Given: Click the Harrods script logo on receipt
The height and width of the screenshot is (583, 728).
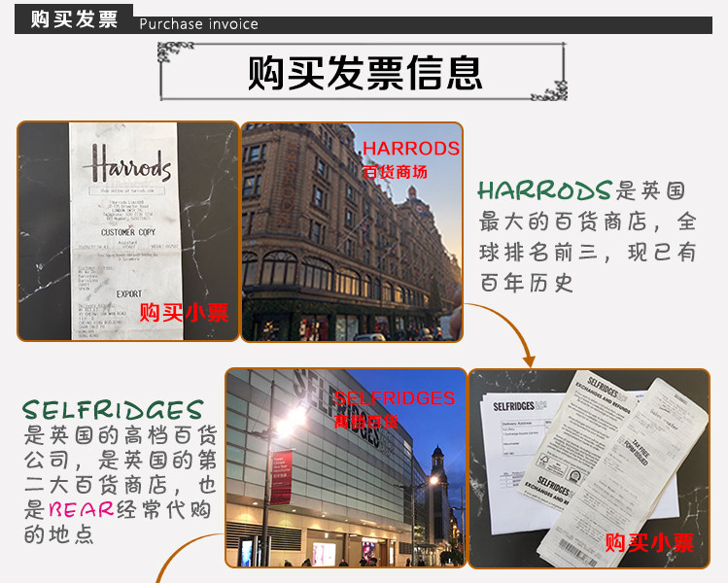Looking at the screenshot, I should coord(127,163).
